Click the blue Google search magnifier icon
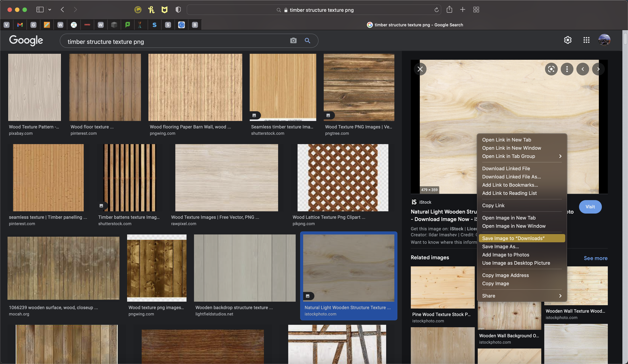Viewport: 628px width, 364px height. (x=307, y=41)
